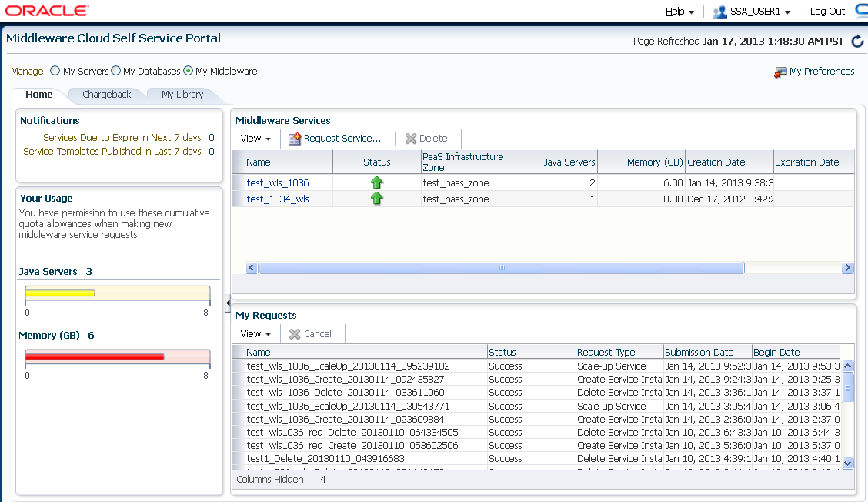Viewport: 868px width, 502px height.
Task: Click the Begin Date column header
Action: coord(796,352)
